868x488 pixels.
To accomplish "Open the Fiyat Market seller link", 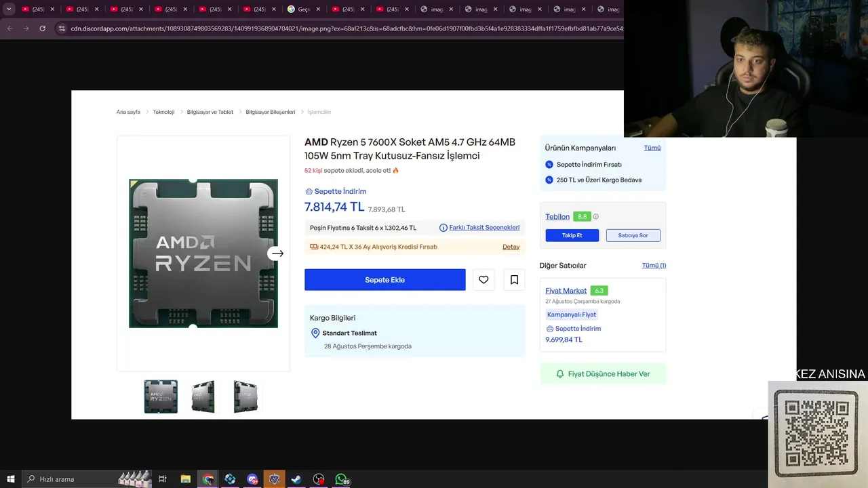I will 566,291.
